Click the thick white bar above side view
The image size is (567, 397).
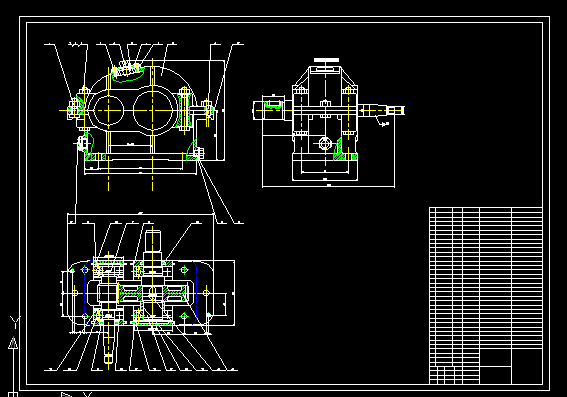326,60
